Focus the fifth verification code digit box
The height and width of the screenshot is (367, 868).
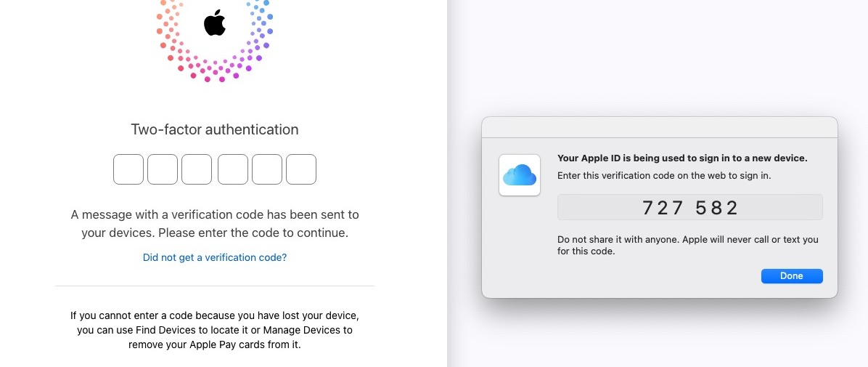point(267,169)
